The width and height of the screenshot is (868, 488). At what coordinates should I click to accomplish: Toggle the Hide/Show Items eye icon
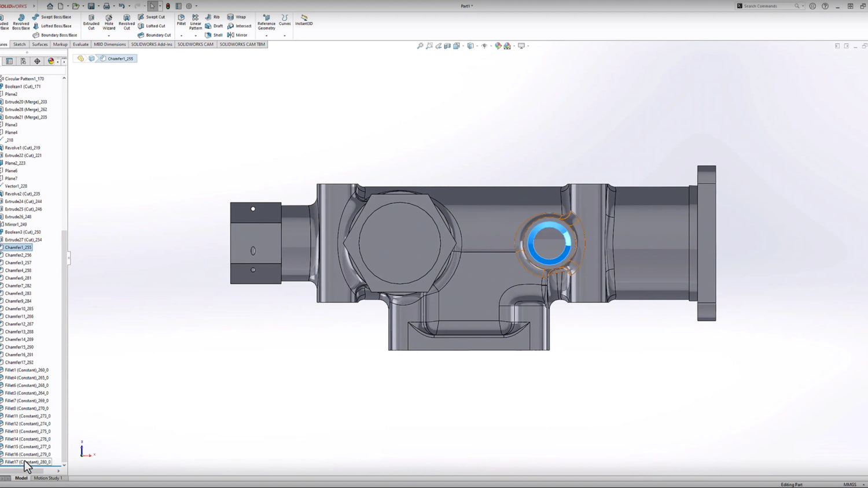tap(484, 46)
